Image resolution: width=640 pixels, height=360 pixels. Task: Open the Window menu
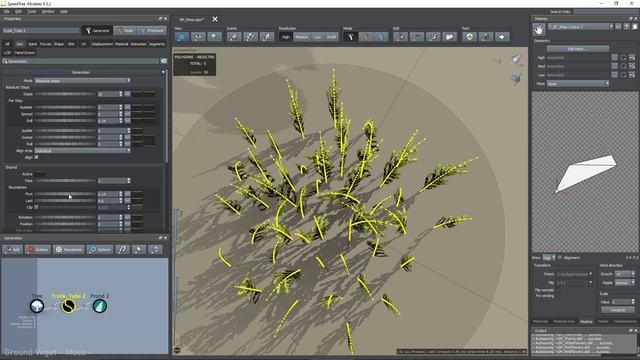[48, 11]
